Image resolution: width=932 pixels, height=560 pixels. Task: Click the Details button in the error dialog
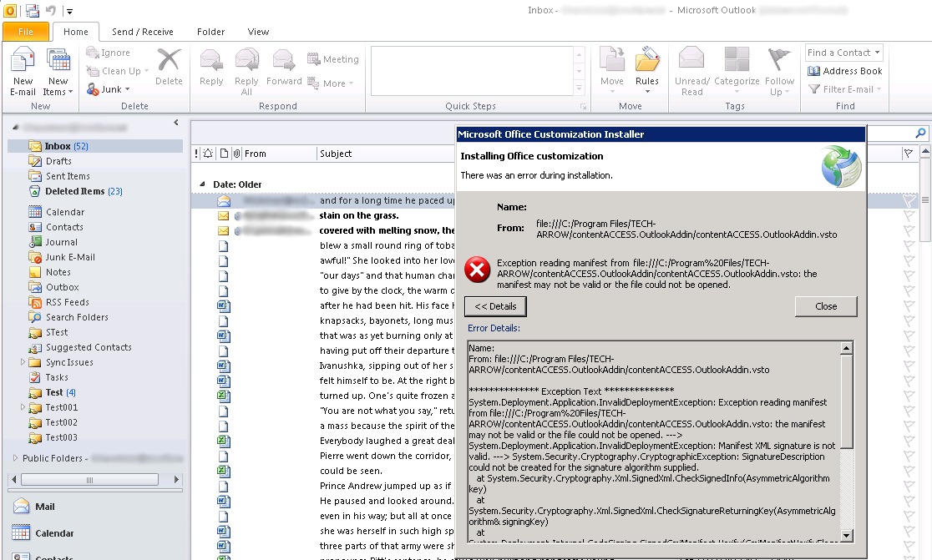[x=495, y=306]
